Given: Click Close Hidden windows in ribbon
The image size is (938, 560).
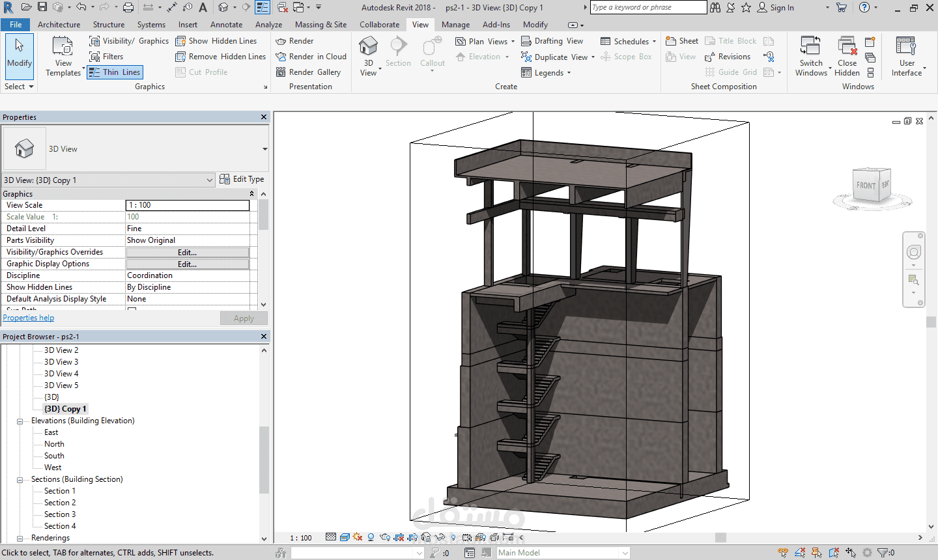Looking at the screenshot, I should click(847, 56).
